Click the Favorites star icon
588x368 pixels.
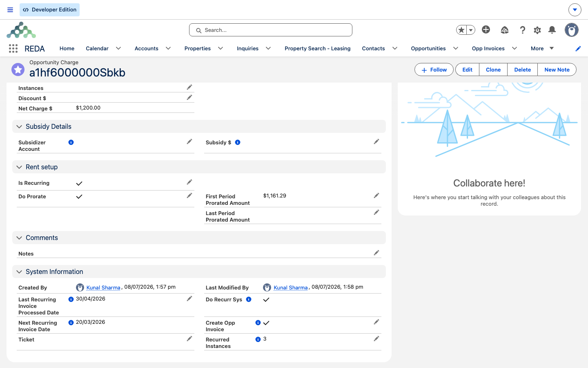tap(461, 30)
